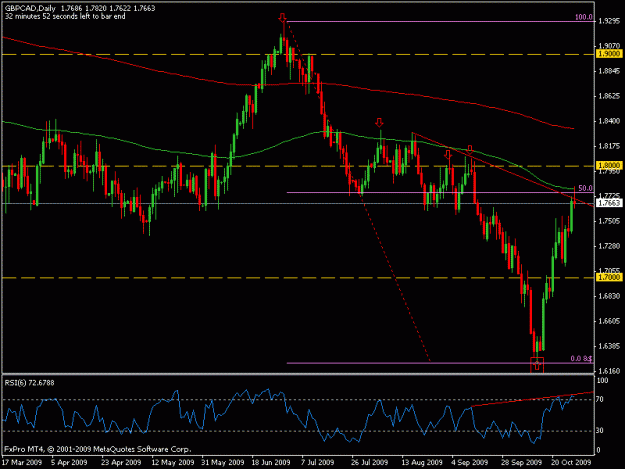Click the 1.7280 price scale value
Image resolution: width=625 pixels, height=469 pixels.
609,246
